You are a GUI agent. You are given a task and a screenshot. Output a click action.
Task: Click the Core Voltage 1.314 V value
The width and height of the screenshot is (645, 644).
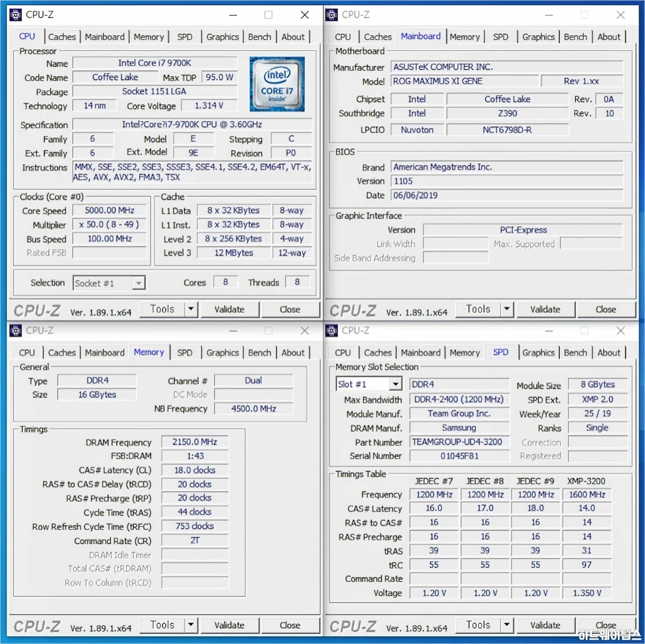tap(209, 106)
